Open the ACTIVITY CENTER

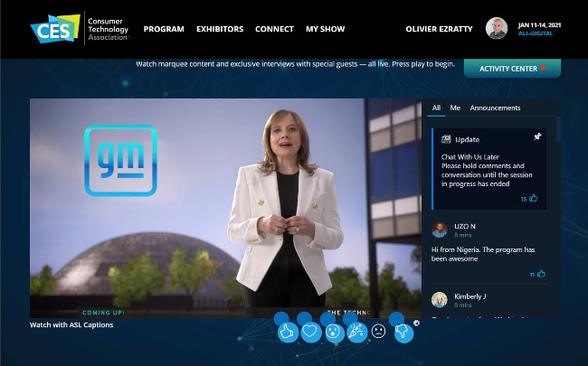[x=512, y=69]
